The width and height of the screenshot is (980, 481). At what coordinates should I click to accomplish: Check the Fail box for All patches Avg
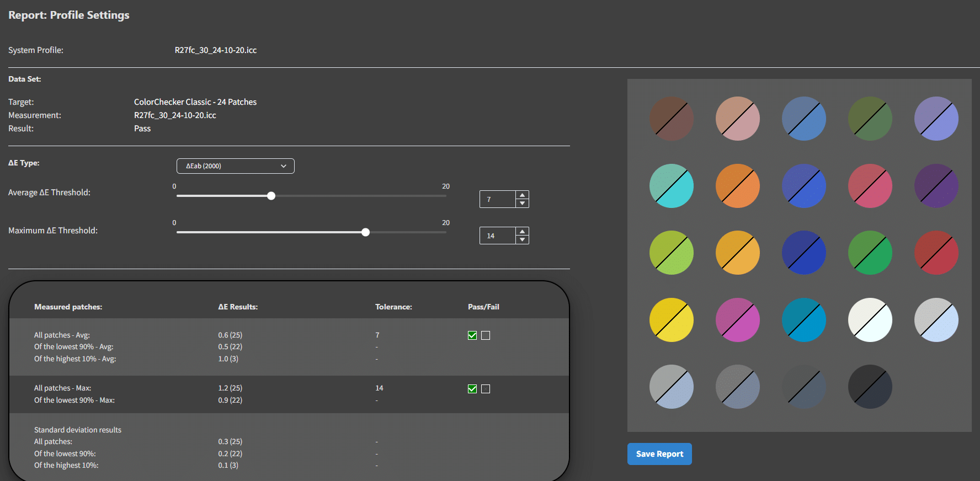486,335
